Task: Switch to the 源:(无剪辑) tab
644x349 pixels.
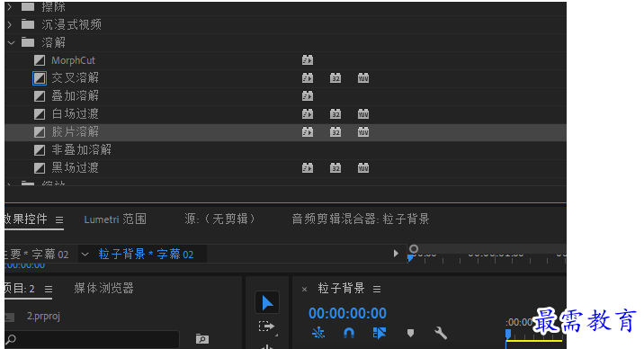Action: (219, 219)
